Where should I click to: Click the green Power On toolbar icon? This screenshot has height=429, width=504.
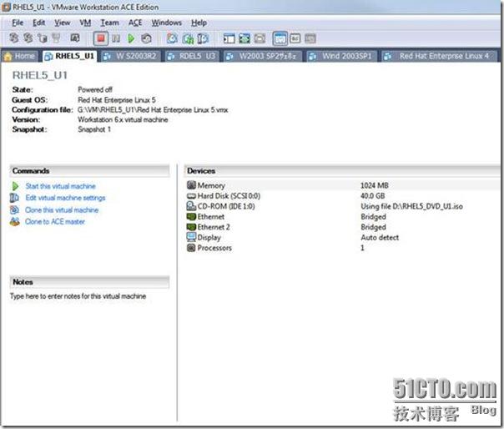131,38
